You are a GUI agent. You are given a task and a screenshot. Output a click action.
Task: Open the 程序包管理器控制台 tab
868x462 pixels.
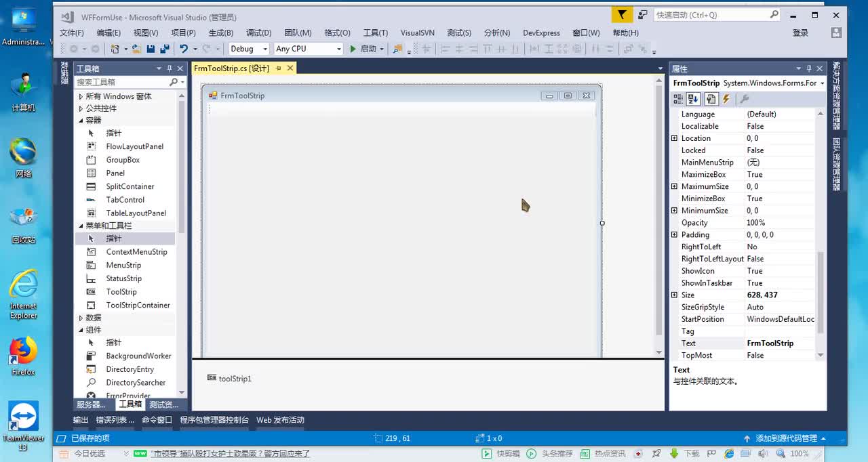(214, 420)
